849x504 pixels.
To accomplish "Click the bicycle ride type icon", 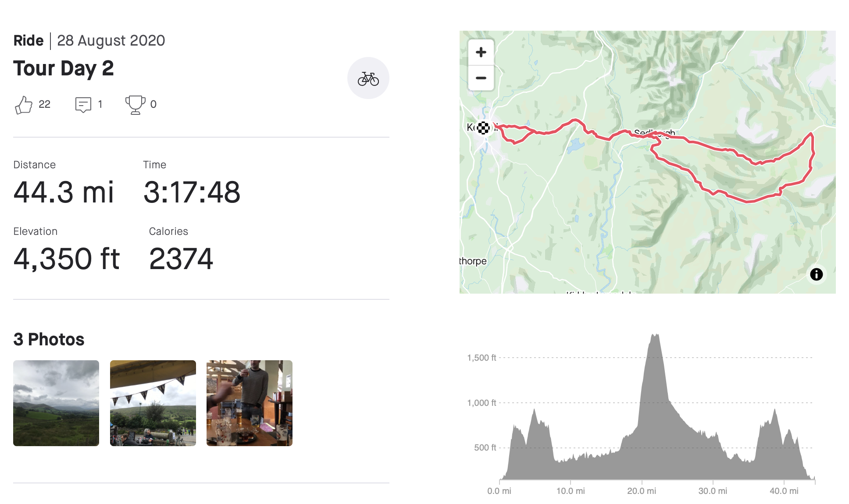I will point(368,78).
